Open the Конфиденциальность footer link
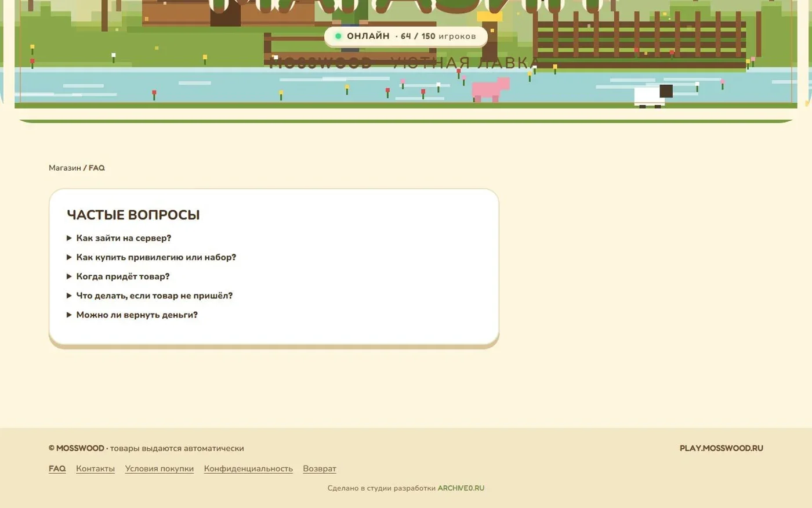 click(x=248, y=469)
